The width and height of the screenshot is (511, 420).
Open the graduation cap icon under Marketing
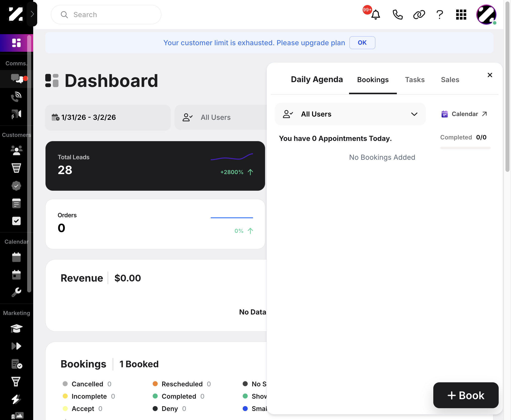click(x=16, y=329)
